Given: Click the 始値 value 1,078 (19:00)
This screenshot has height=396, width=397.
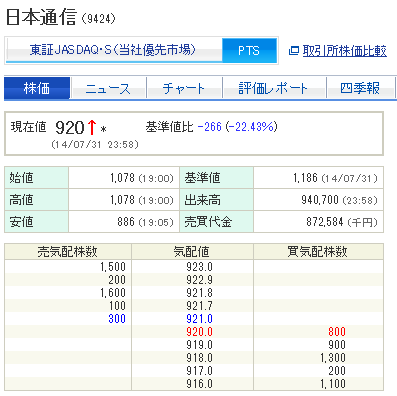Looking at the screenshot, I should tap(142, 178).
